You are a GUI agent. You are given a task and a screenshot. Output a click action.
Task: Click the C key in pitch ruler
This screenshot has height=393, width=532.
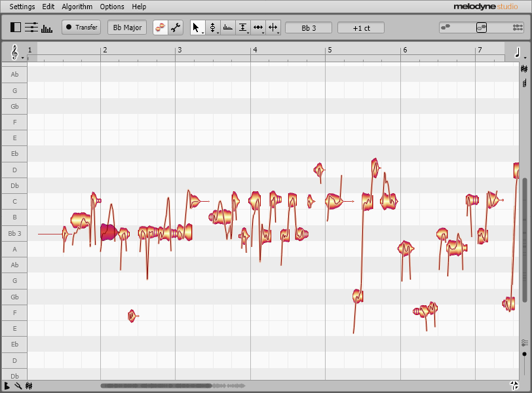click(x=14, y=202)
